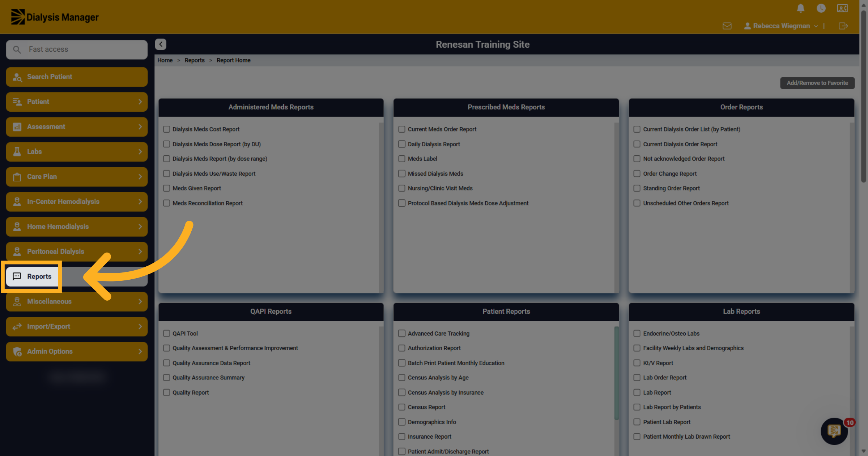Click the Care Plan clipboard icon
Viewport: 868px width, 456px height.
click(17, 177)
